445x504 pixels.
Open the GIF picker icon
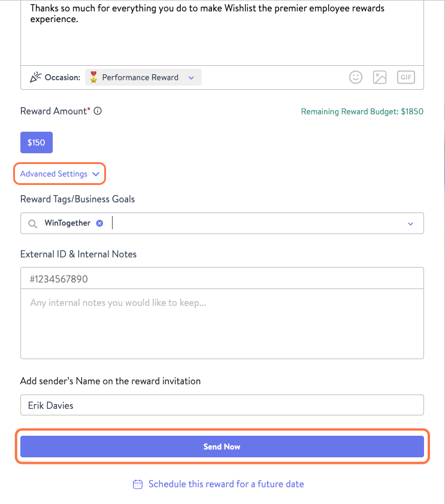pyautogui.click(x=405, y=77)
